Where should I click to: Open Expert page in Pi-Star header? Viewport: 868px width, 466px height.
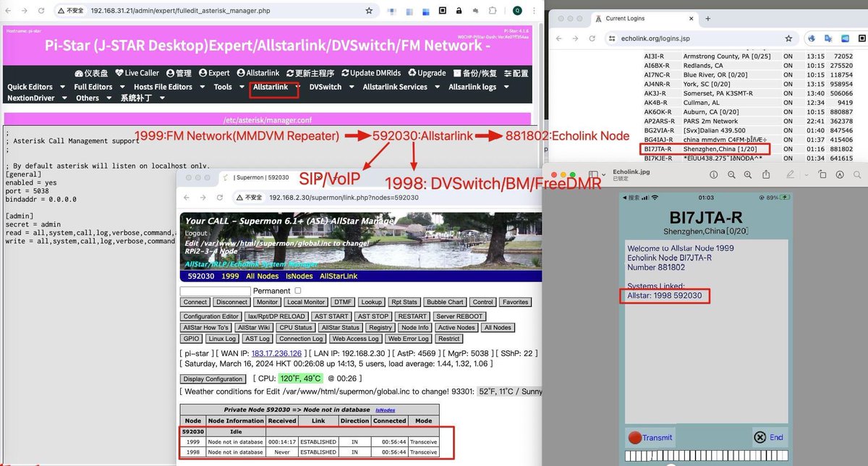tap(213, 73)
